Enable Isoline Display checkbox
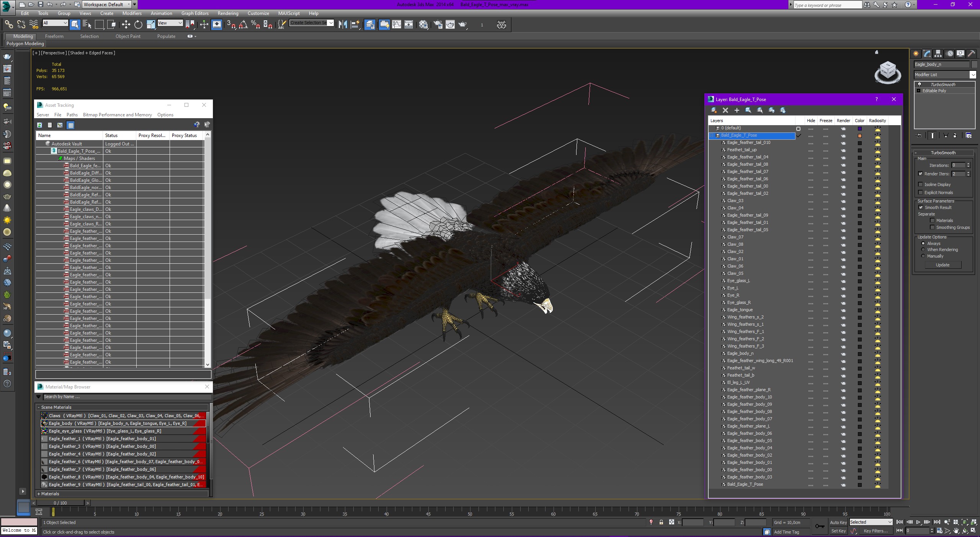This screenshot has height=537, width=980. coord(920,184)
